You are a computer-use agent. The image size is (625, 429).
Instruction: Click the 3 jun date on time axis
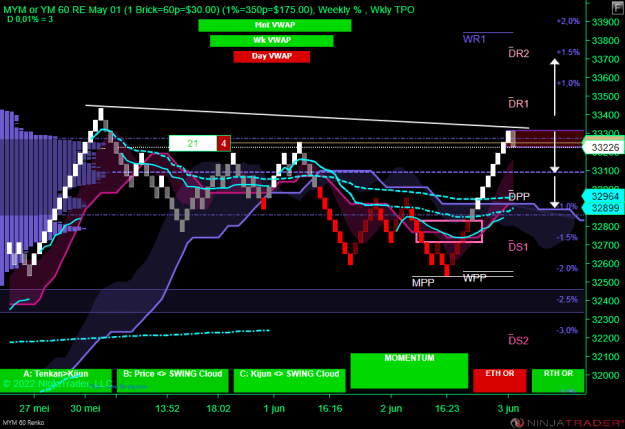click(x=508, y=409)
